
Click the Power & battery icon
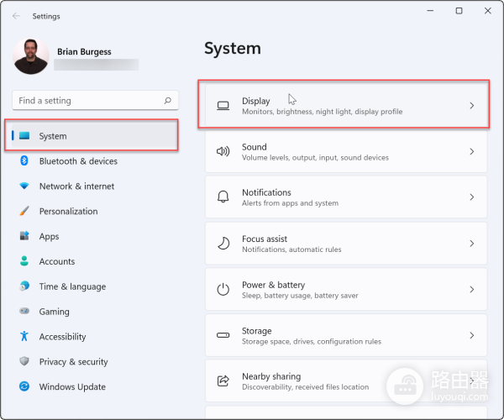click(223, 290)
